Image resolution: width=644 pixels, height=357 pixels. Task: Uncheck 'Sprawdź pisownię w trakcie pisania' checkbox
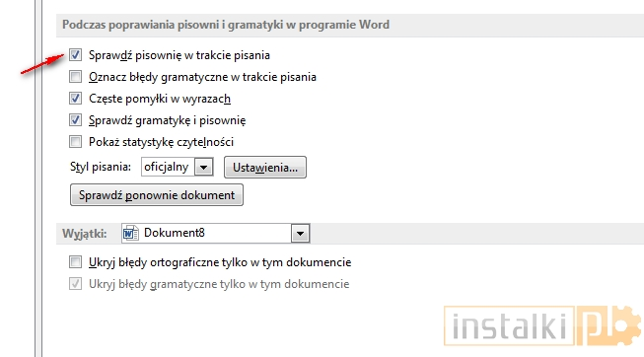[x=75, y=54]
